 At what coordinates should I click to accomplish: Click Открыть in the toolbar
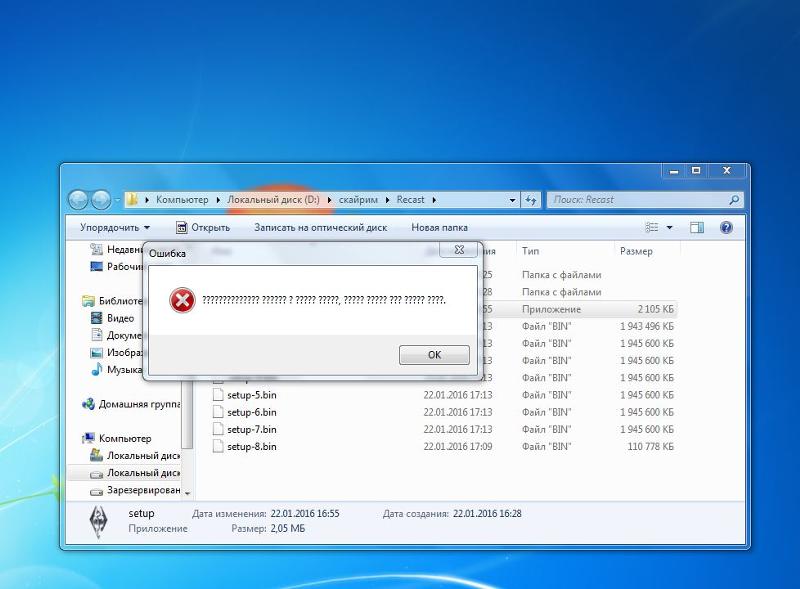tap(203, 228)
